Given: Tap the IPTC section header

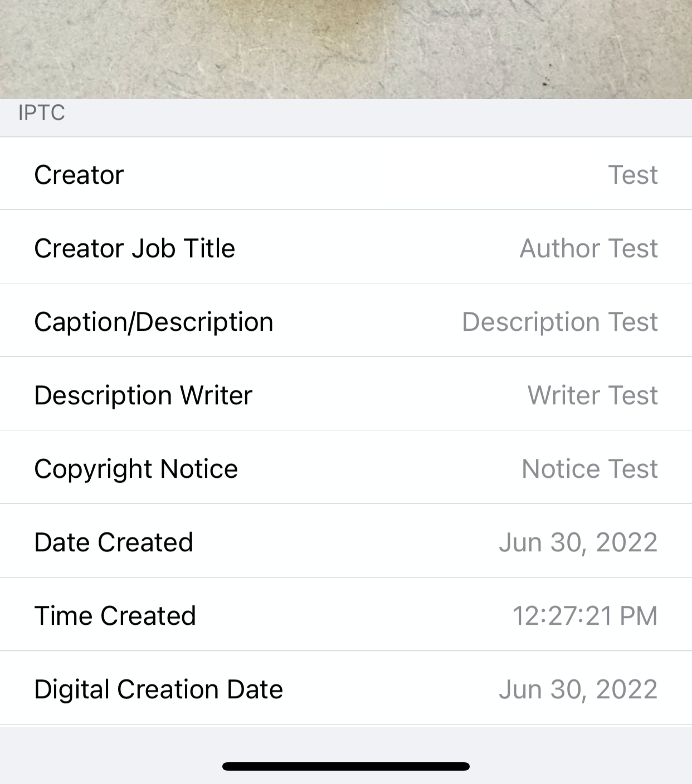Looking at the screenshot, I should click(41, 113).
